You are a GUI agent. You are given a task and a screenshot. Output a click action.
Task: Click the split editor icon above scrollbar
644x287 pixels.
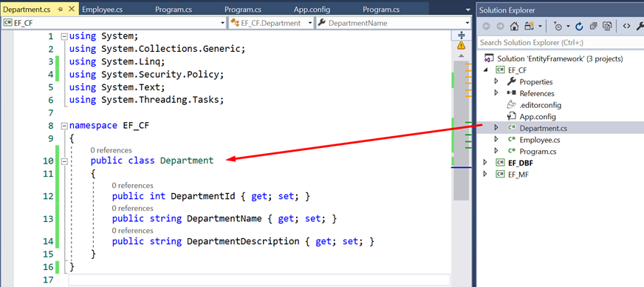click(x=461, y=35)
